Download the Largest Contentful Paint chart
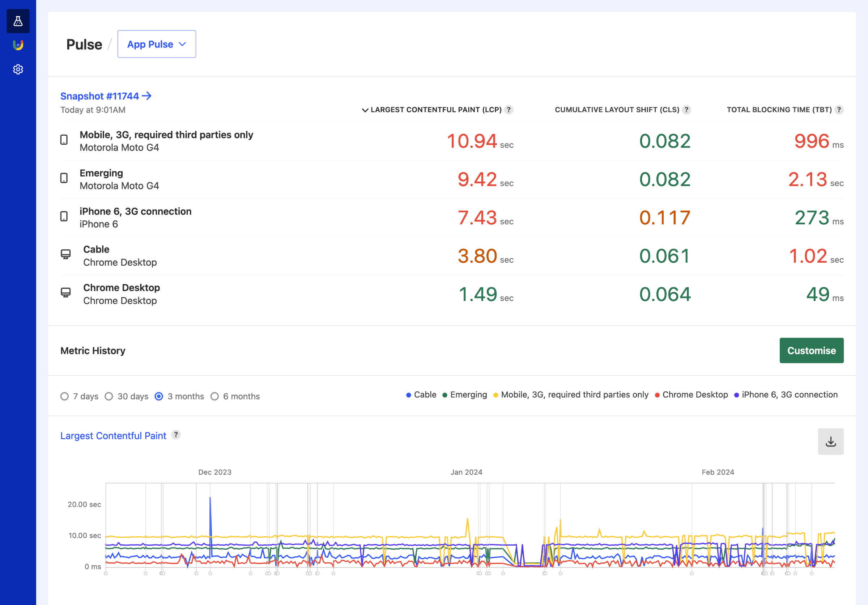 click(x=831, y=441)
